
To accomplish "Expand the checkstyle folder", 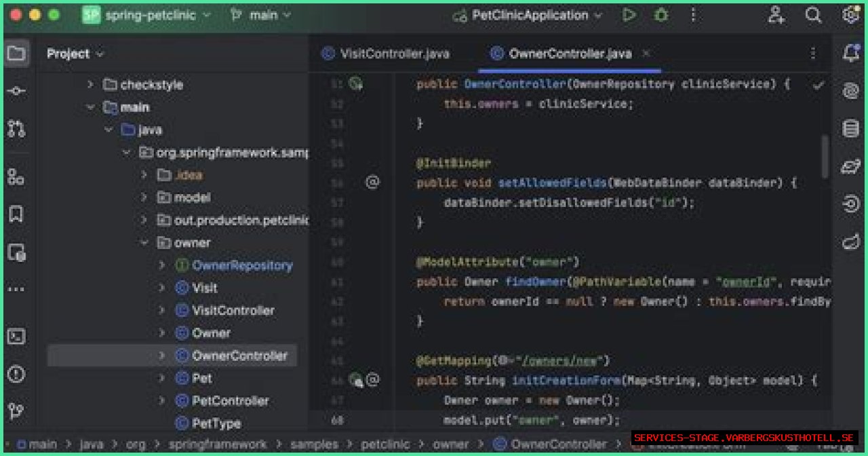I will 90,85.
